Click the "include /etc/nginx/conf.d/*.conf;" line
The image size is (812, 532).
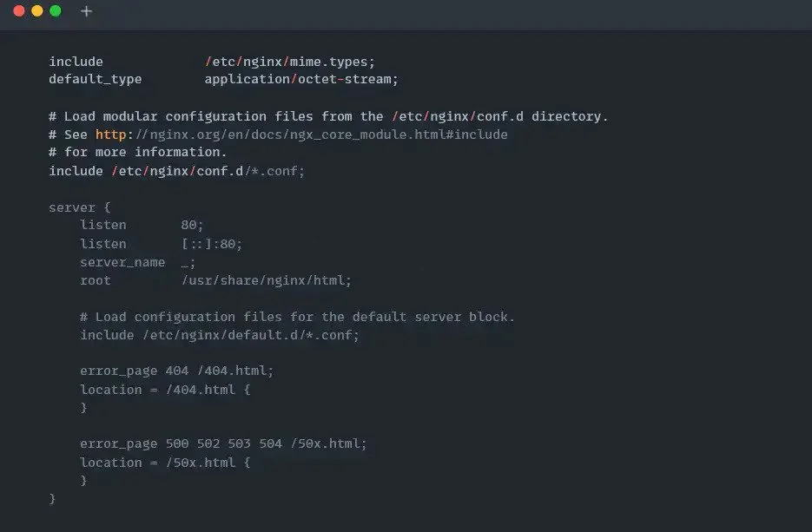tap(176, 171)
